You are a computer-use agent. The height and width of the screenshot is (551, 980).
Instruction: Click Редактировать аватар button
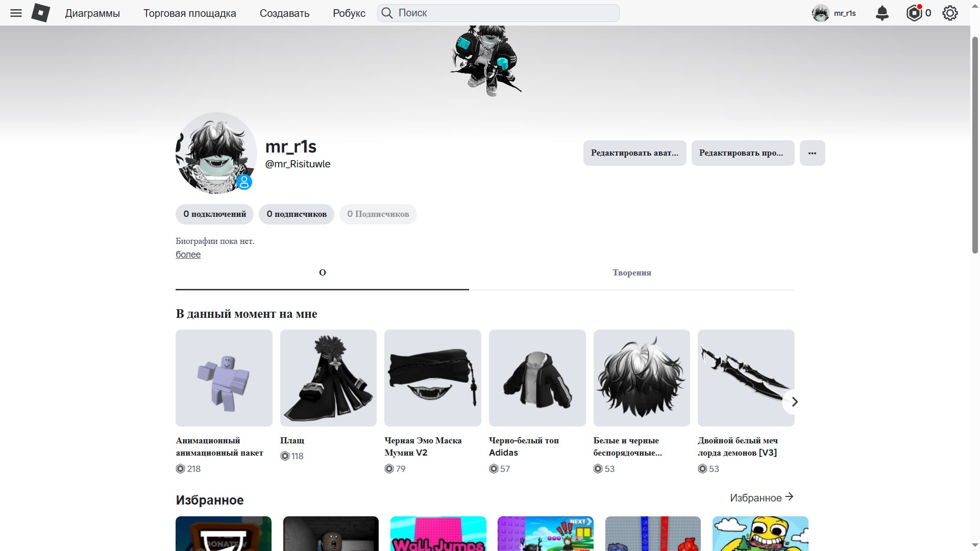click(x=634, y=153)
